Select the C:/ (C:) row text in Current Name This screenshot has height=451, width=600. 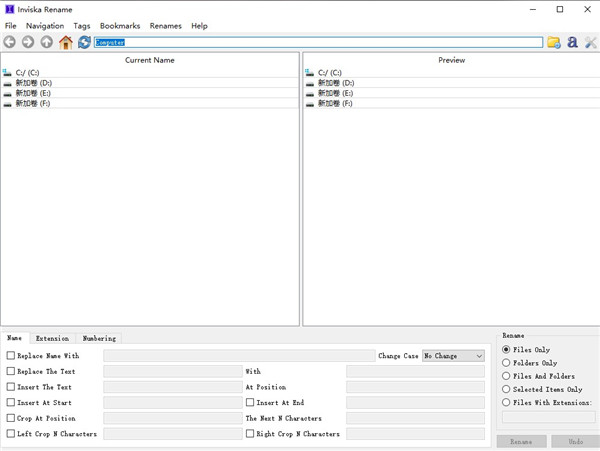coord(27,73)
